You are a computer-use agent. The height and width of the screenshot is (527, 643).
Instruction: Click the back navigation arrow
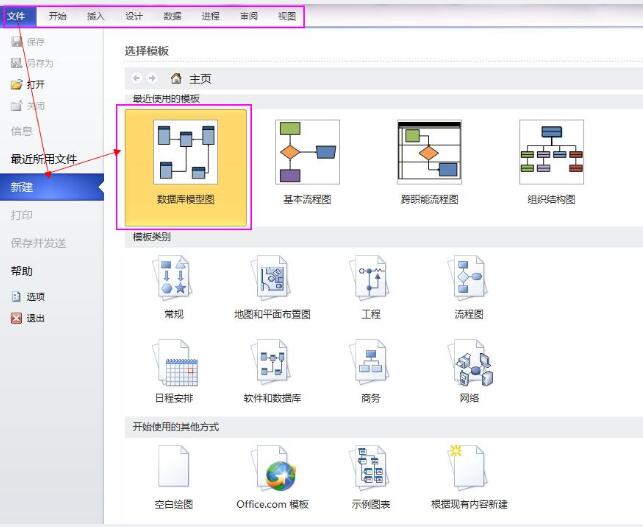pos(137,78)
